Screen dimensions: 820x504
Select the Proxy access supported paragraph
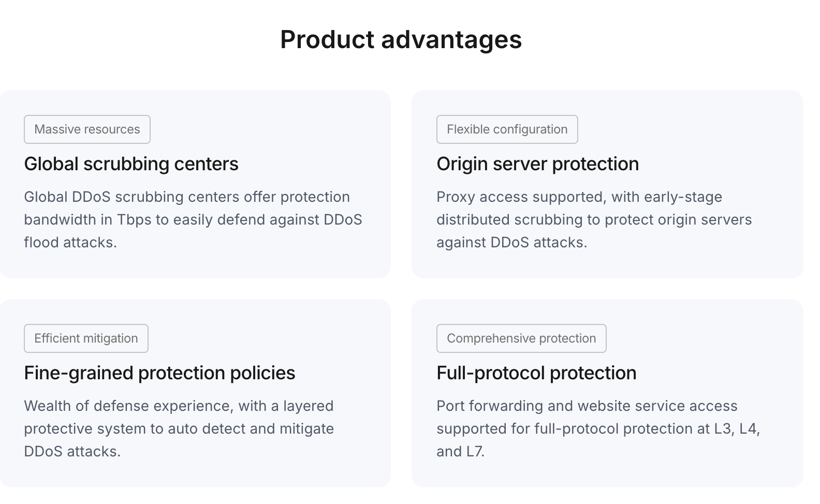click(594, 219)
